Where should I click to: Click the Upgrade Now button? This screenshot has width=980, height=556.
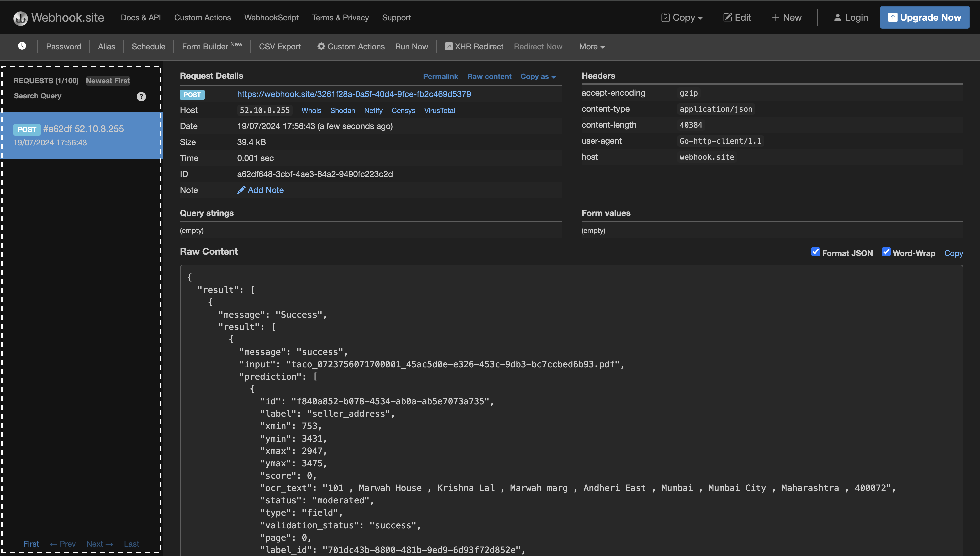pyautogui.click(x=925, y=18)
